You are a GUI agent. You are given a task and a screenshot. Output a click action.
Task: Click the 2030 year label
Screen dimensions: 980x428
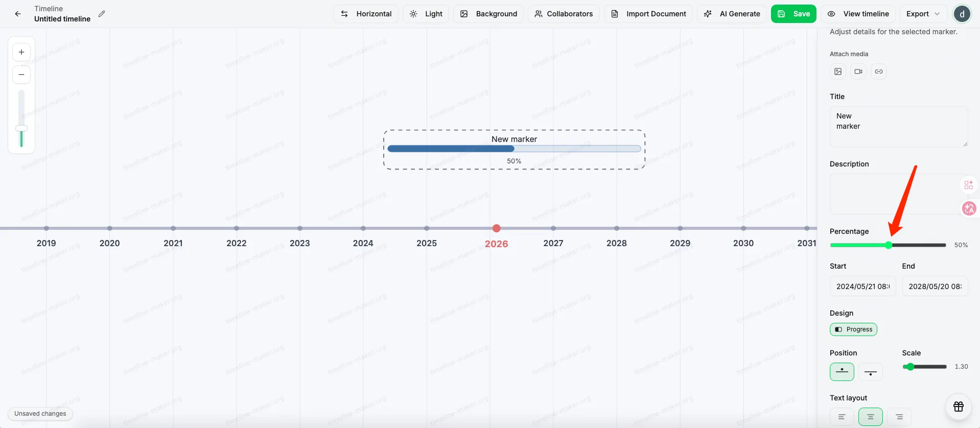pyautogui.click(x=743, y=243)
